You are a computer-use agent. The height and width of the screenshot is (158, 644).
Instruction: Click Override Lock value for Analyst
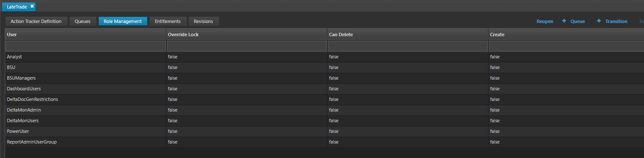173,57
